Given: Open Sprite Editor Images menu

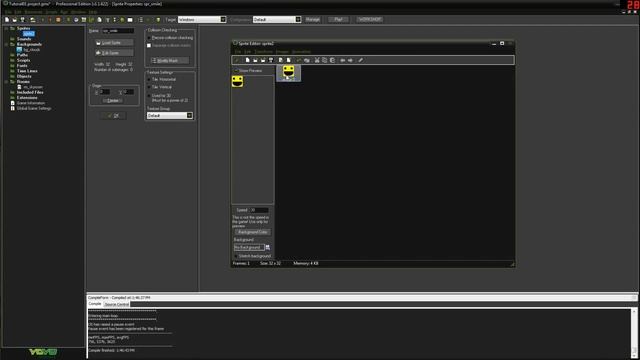Looking at the screenshot, I should coord(282,52).
